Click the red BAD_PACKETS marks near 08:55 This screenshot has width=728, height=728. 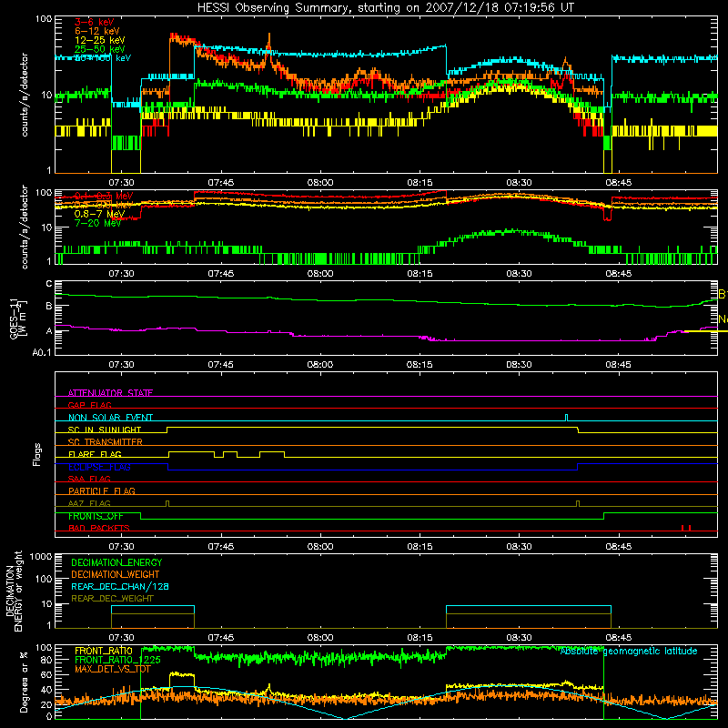686,528
